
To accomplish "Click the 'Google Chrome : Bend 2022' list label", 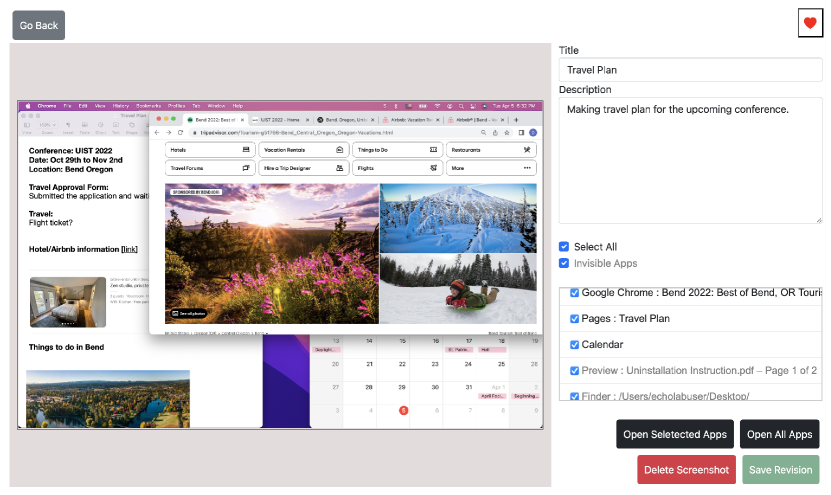I will [x=701, y=293].
